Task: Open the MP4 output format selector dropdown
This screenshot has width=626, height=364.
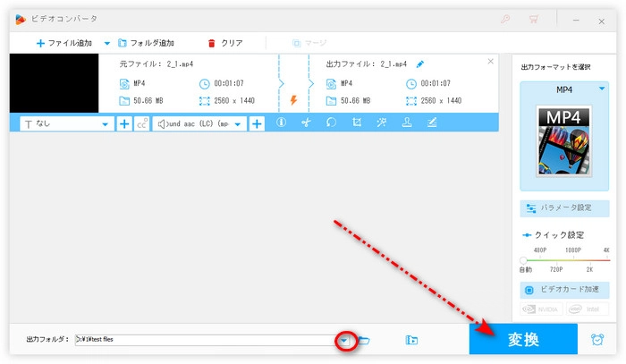Action: pyautogui.click(x=563, y=89)
